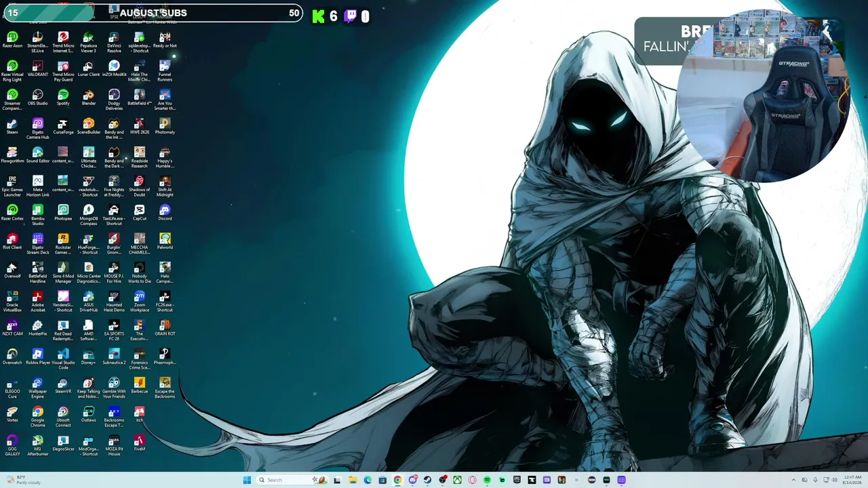Open Spotify from the taskbar

click(x=487, y=480)
